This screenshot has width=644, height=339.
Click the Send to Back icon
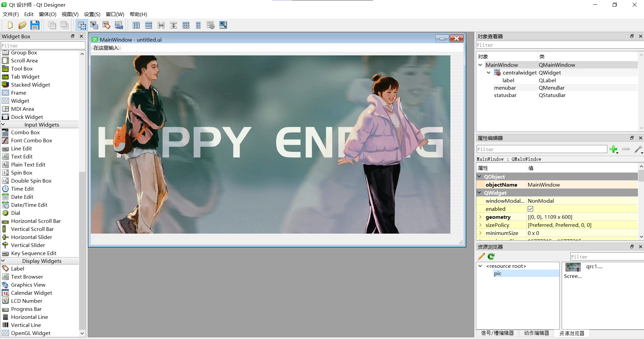click(52, 25)
